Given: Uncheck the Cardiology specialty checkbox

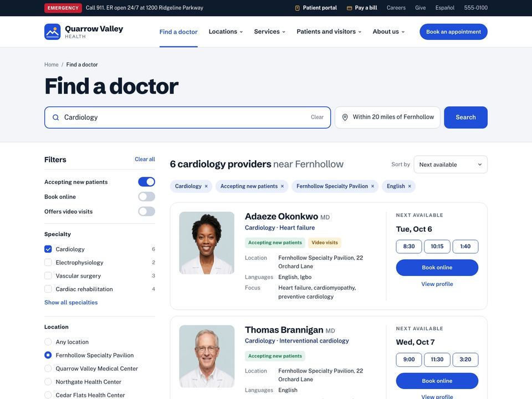Looking at the screenshot, I should [48, 249].
